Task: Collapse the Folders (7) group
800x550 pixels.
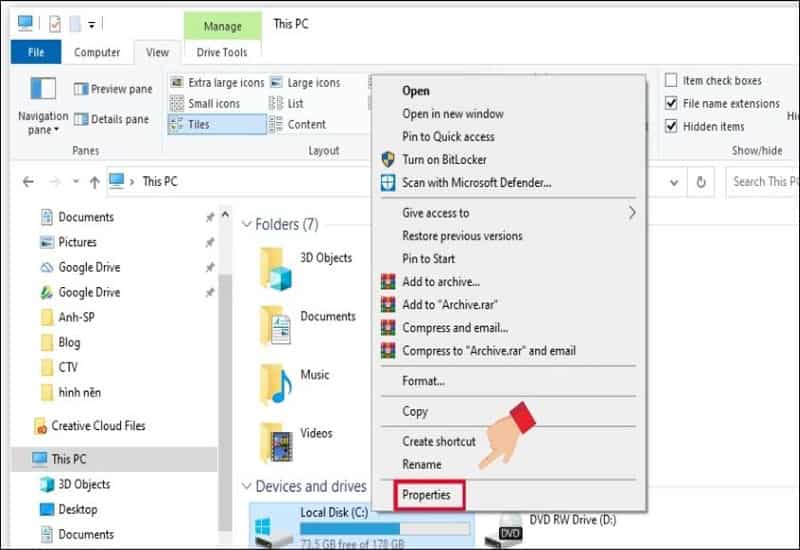Action: [x=247, y=224]
